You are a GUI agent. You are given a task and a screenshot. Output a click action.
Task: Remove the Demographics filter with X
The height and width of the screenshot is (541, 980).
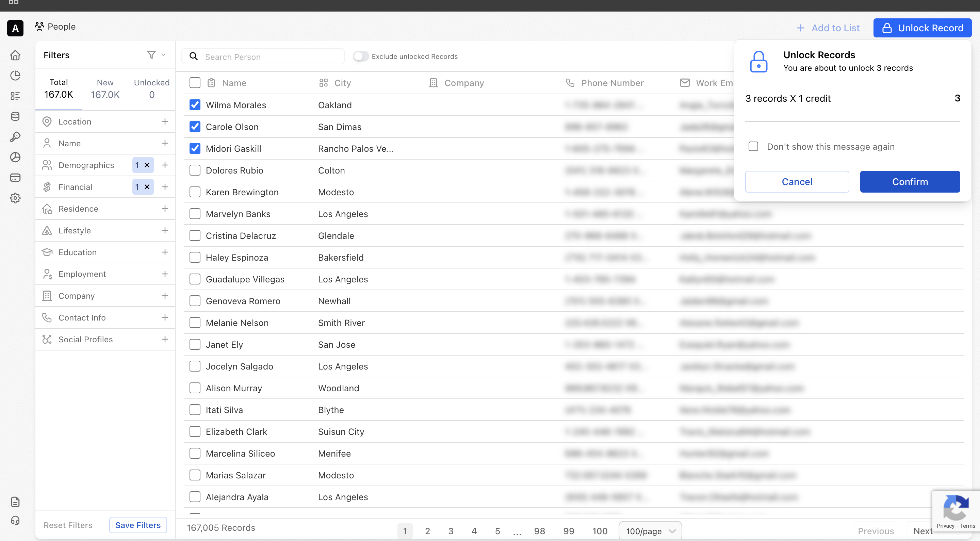pos(147,165)
